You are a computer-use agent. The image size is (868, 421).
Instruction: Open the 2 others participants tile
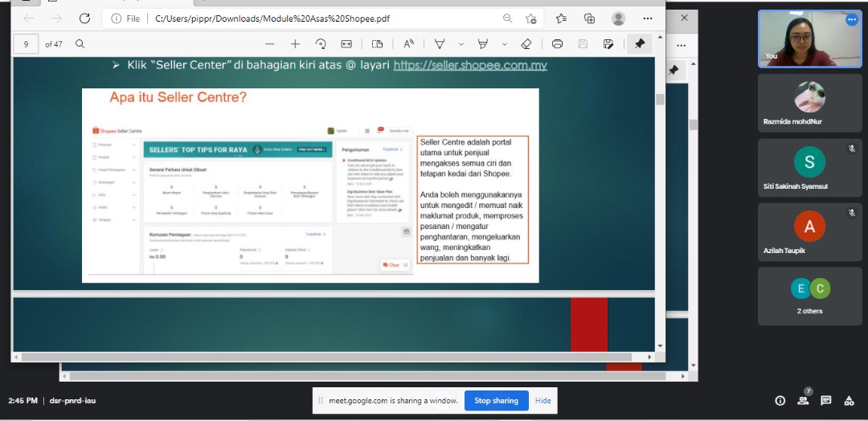[809, 296]
